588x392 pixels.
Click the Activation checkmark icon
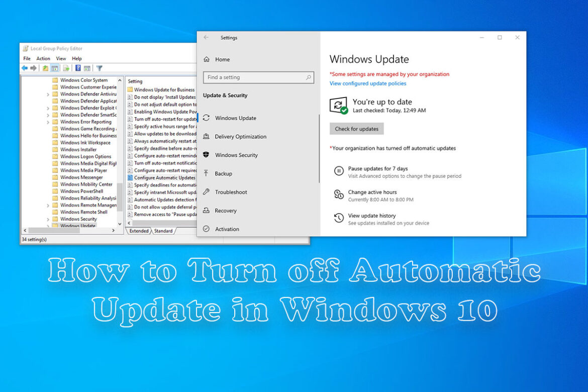206,229
